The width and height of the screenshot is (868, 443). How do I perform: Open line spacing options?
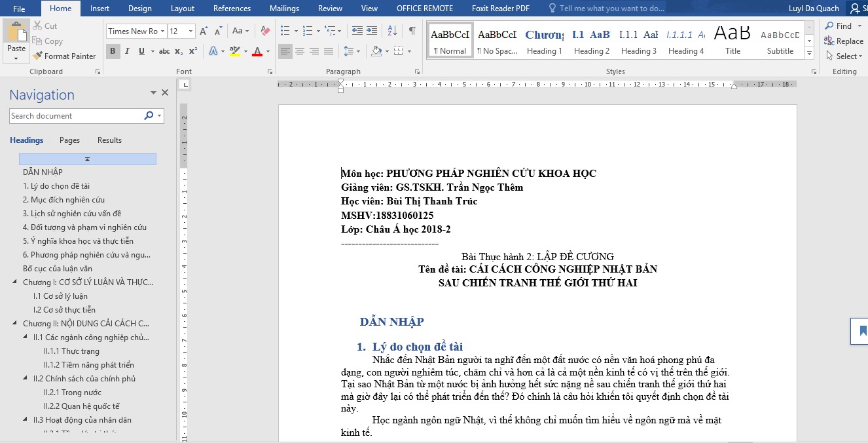click(x=352, y=51)
